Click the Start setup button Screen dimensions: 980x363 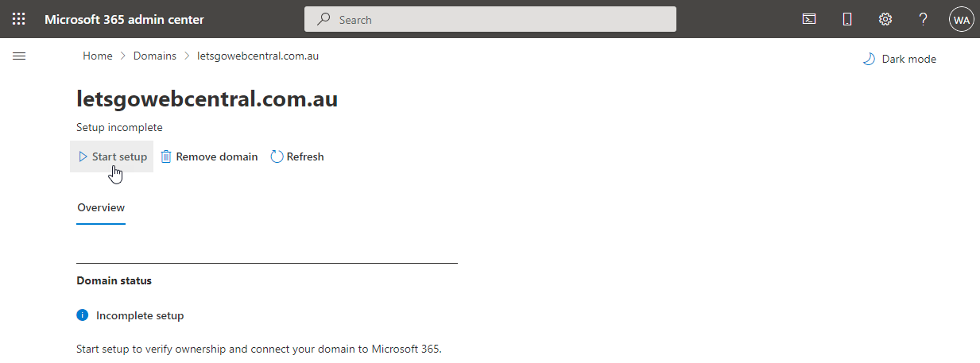pyautogui.click(x=112, y=156)
